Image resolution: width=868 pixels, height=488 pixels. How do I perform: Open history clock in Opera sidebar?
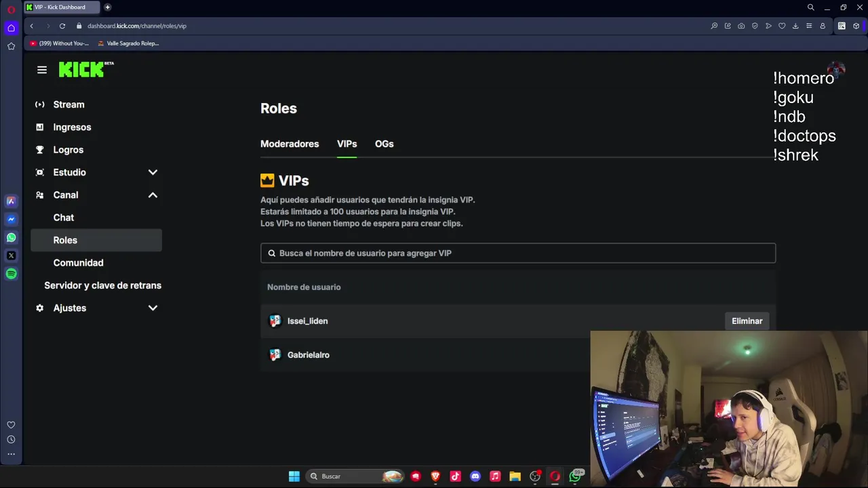[x=11, y=439]
